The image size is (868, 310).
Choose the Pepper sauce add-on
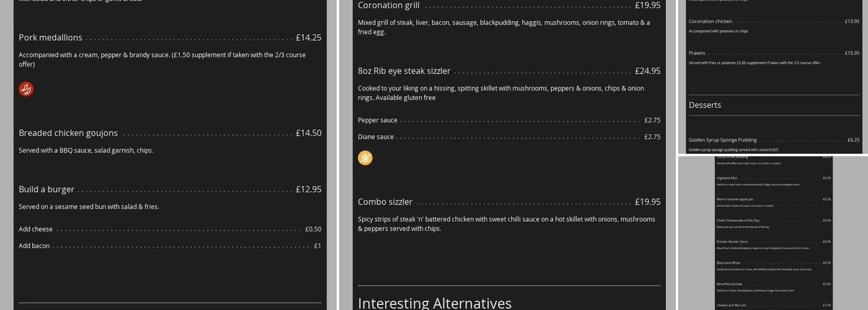(x=378, y=120)
